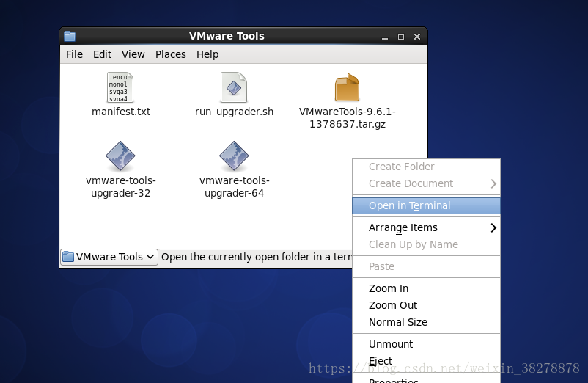
Task: Click the folder icon in the location button
Action: point(68,257)
